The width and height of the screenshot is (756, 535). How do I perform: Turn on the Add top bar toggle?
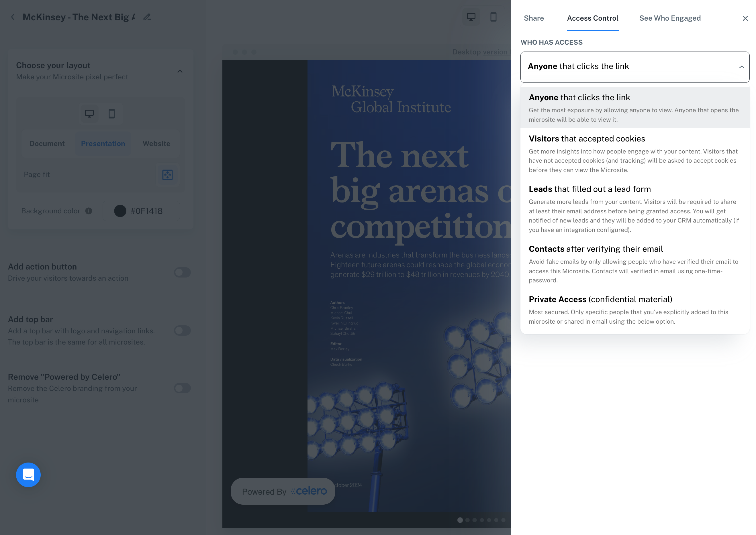point(182,331)
